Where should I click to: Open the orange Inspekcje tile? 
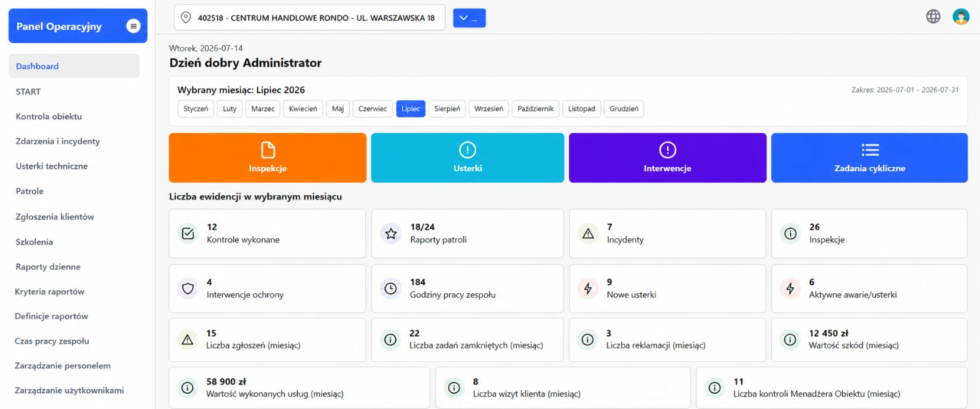(x=267, y=158)
